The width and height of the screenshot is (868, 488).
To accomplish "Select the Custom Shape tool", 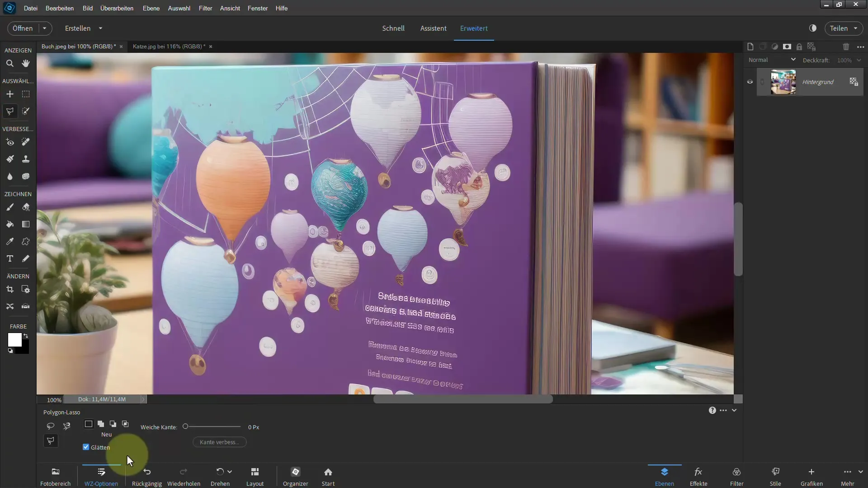I will click(x=26, y=241).
